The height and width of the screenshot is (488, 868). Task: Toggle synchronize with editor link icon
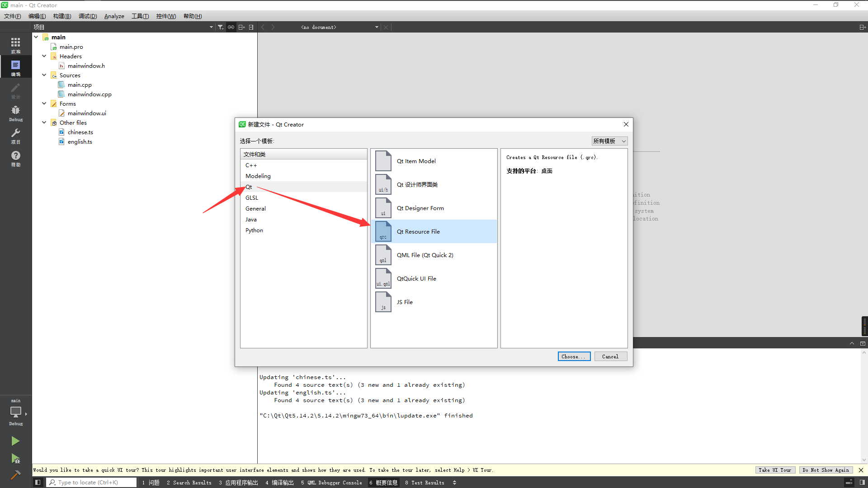point(231,27)
